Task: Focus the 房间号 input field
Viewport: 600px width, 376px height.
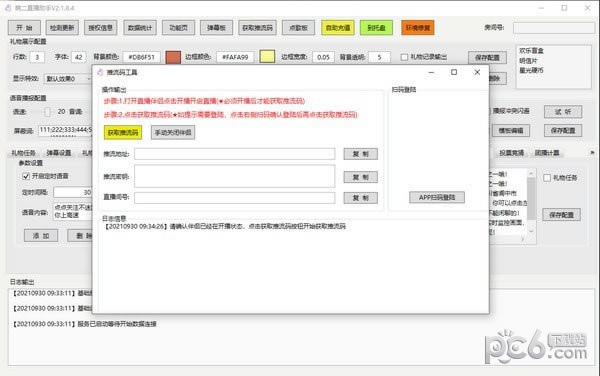Action: point(554,28)
